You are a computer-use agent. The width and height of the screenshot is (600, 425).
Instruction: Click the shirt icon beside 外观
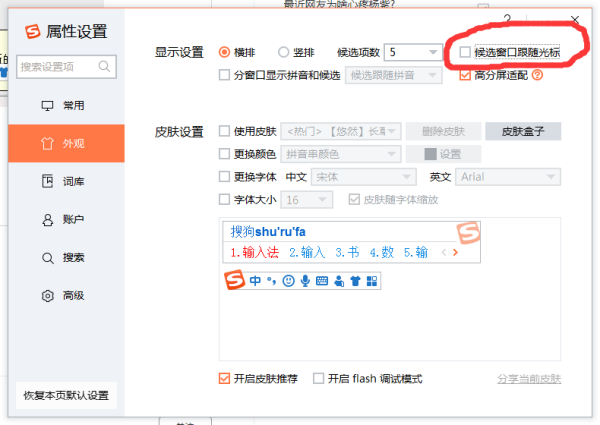click(x=47, y=143)
